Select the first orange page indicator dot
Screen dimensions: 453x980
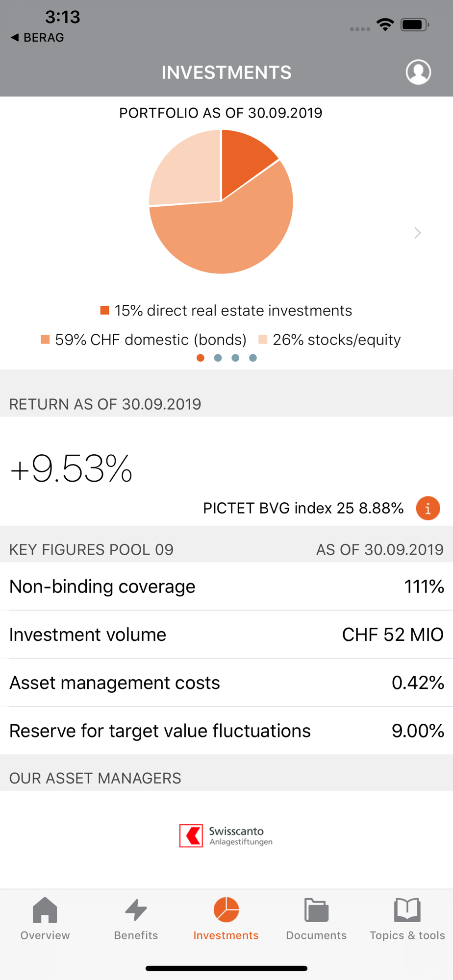[x=200, y=358]
